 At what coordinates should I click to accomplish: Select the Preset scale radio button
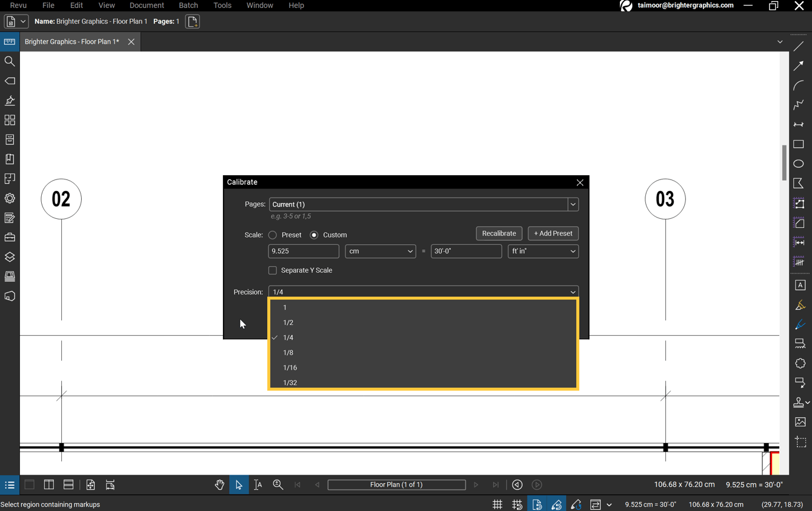272,235
